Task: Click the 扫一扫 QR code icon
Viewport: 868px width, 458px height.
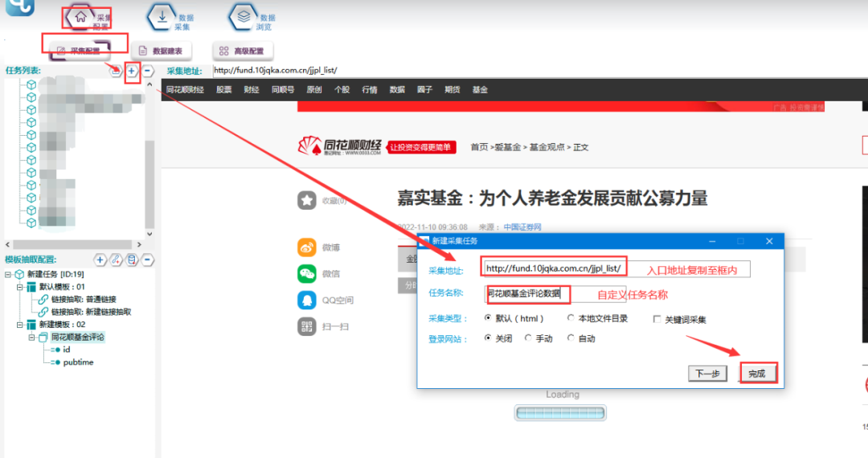Action: 307,326
